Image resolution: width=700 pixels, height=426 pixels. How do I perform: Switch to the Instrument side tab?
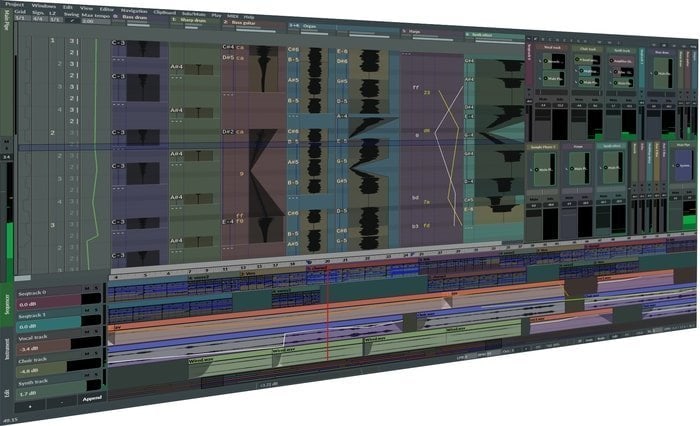coord(7,349)
